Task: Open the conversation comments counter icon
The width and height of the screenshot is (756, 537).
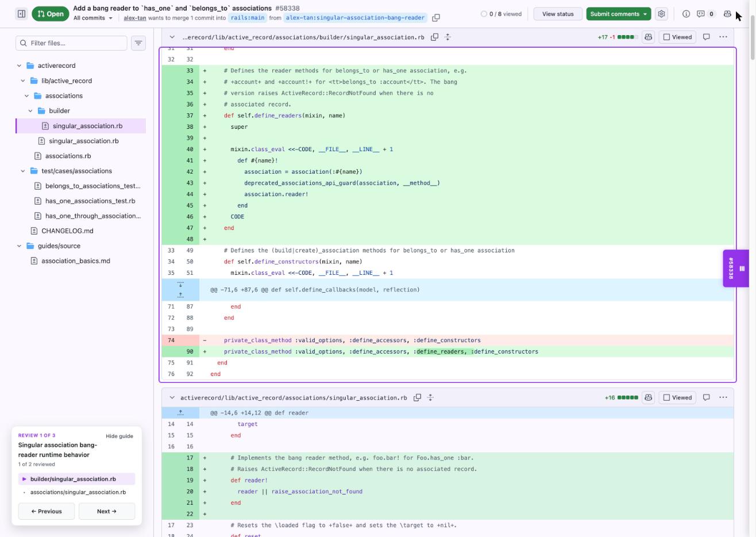Action: [x=705, y=14]
